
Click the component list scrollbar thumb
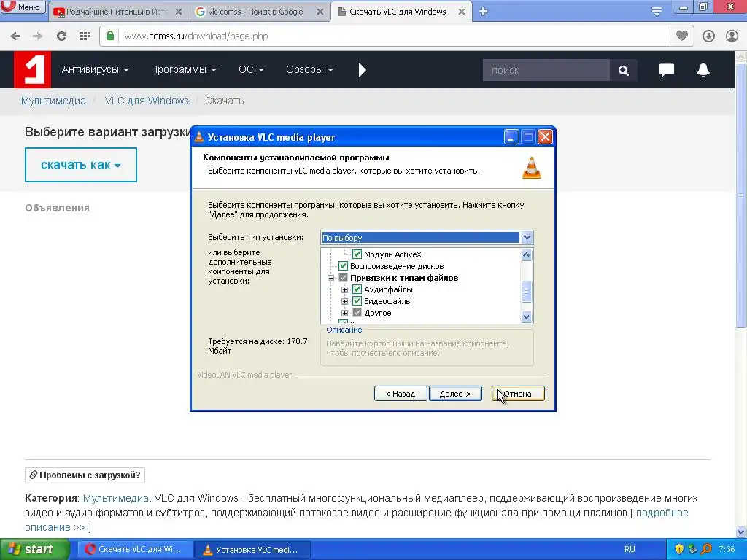click(527, 292)
